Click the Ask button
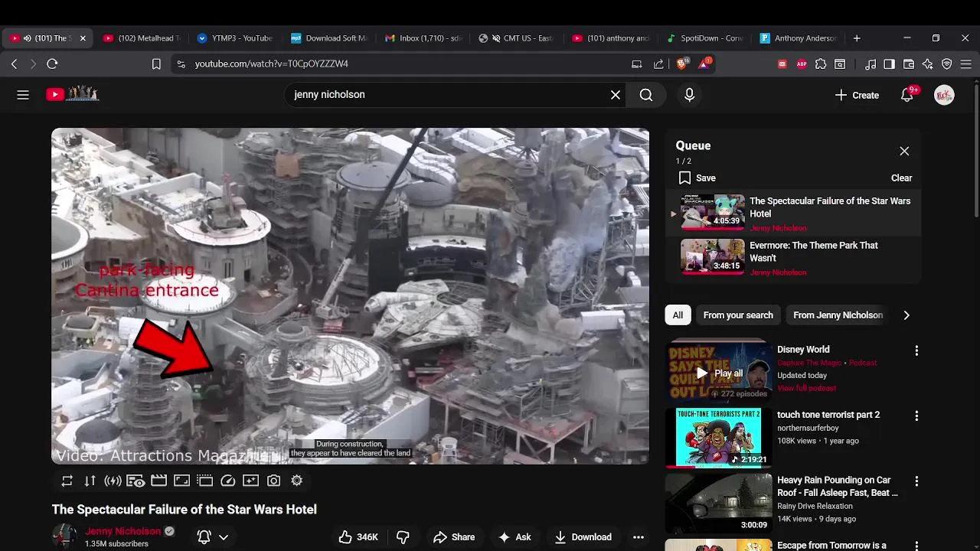Viewport: 980px width, 551px height. click(x=514, y=537)
